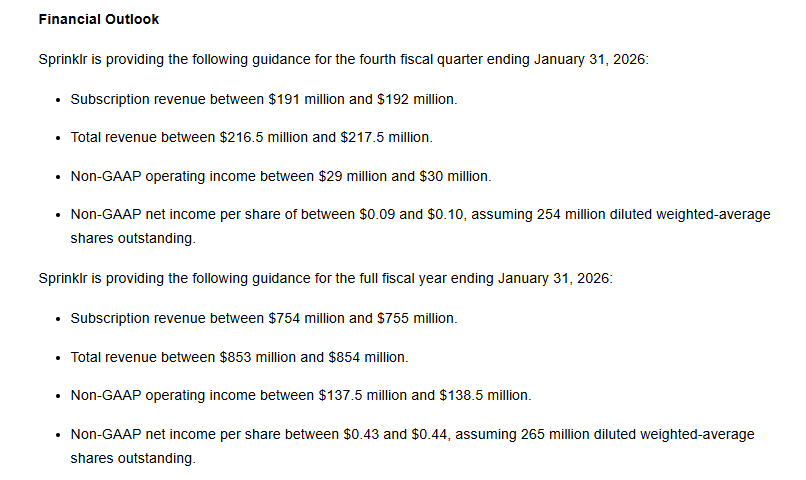Click the '265 million diluted' text

(578, 435)
